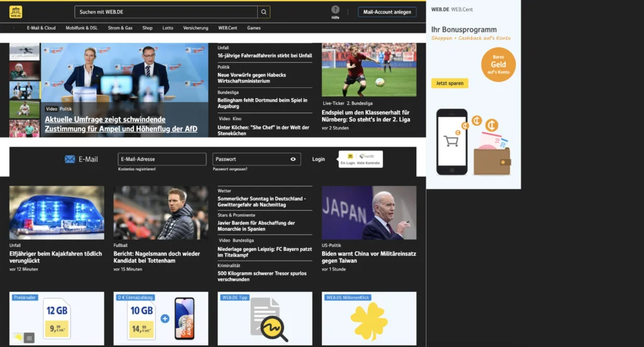
Task: Select Lotto in navigation bar
Action: point(167,28)
